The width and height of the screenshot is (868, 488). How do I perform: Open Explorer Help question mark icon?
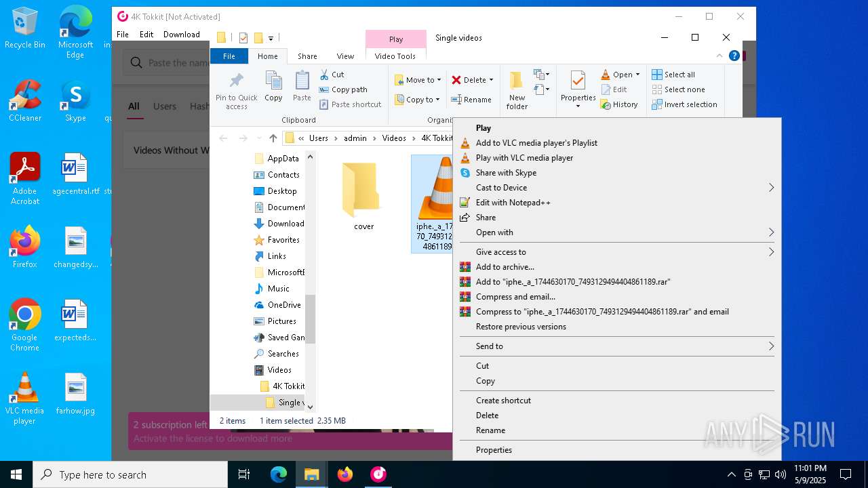734,56
